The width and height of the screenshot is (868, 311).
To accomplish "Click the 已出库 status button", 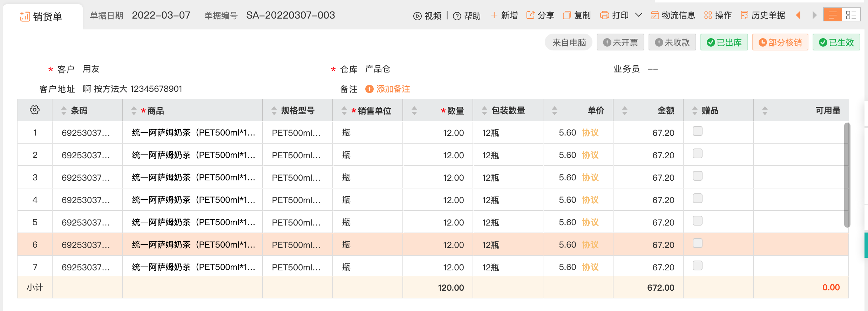I will 724,42.
